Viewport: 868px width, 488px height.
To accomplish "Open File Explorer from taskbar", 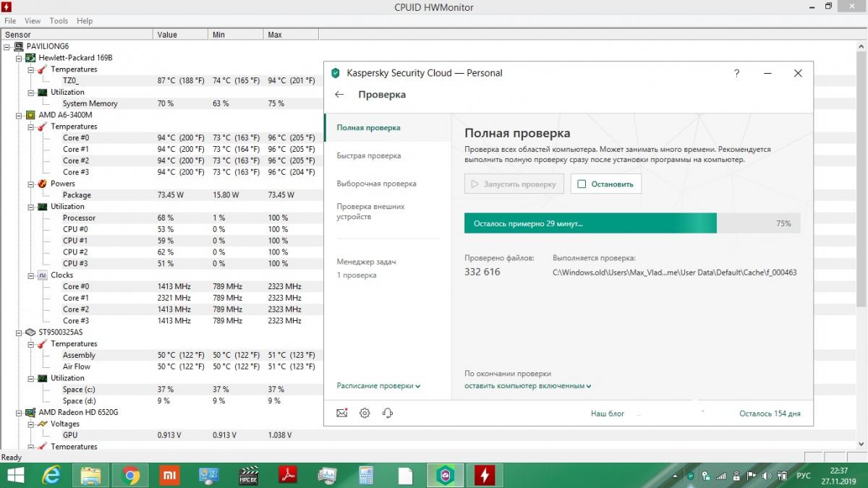I will [x=91, y=475].
